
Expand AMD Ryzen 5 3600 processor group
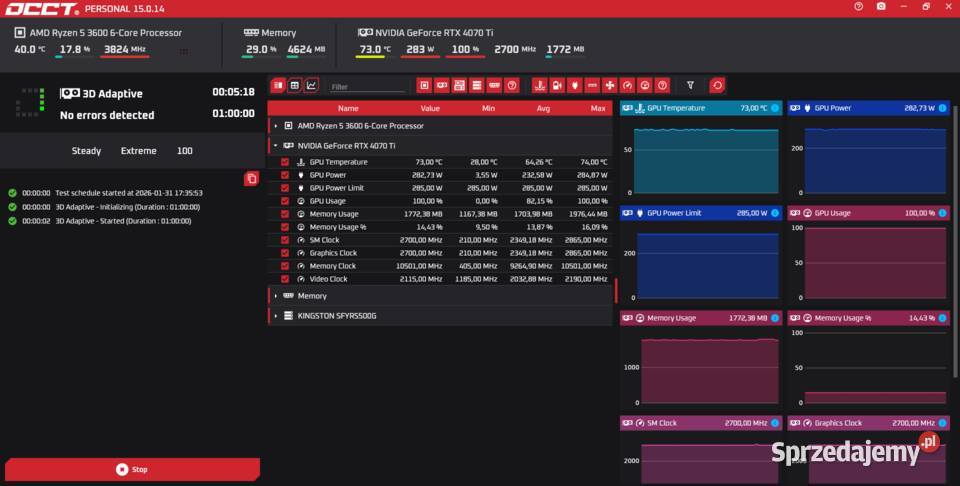click(x=276, y=126)
